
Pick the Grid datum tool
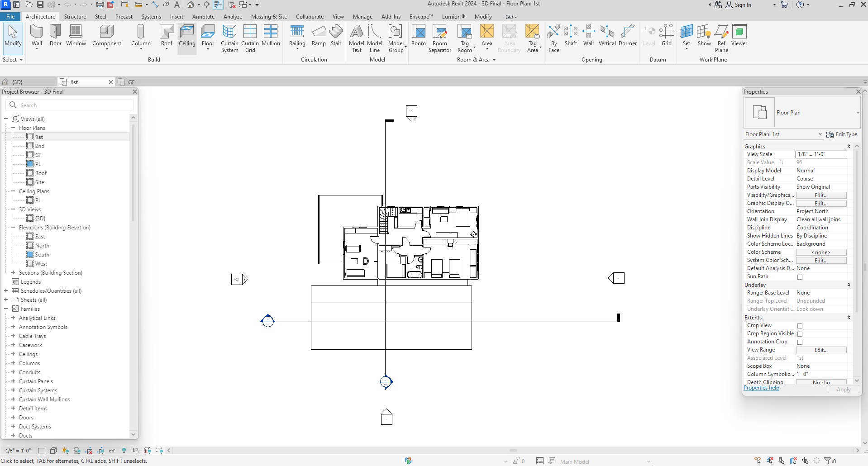tap(667, 36)
